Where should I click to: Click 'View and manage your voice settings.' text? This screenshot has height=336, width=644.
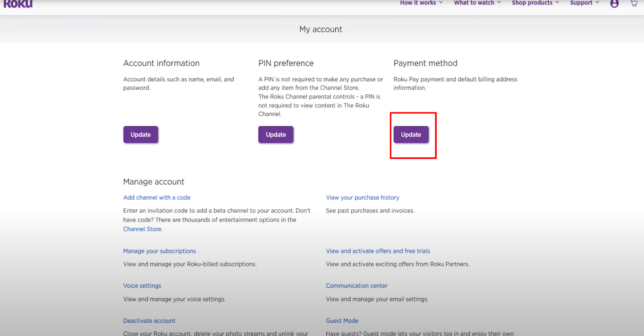[174, 299]
